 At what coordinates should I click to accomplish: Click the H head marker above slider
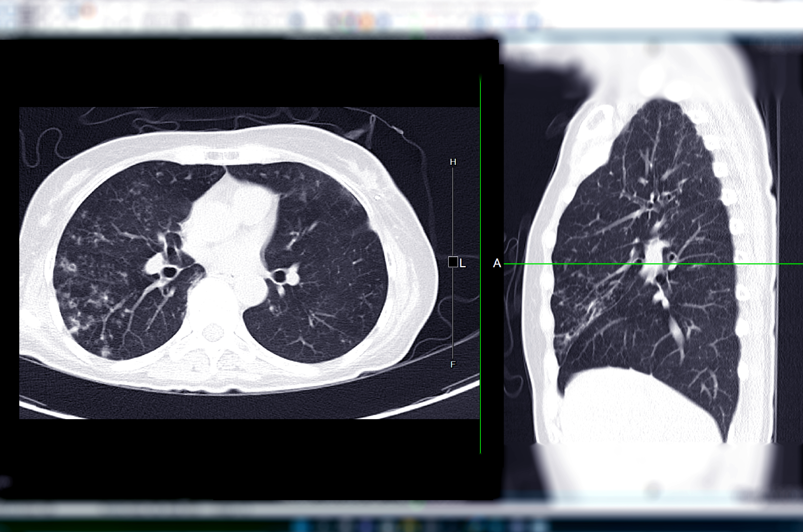tap(453, 162)
